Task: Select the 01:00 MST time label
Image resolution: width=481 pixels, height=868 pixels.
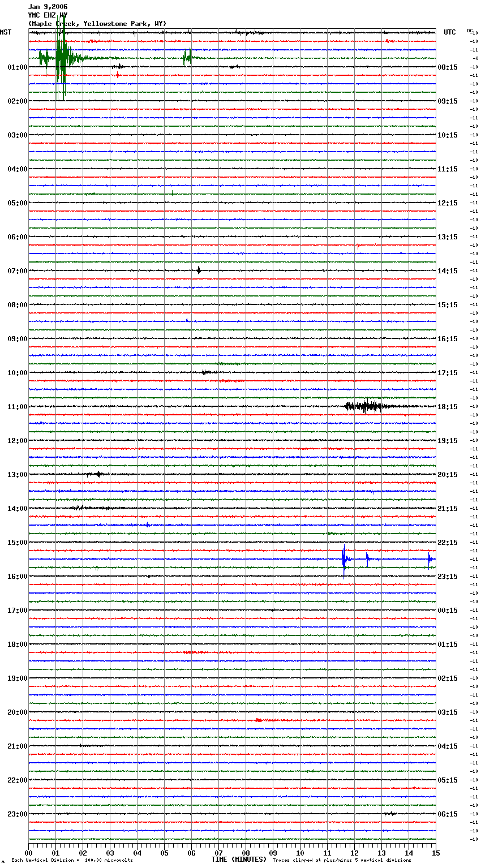Action: pyautogui.click(x=18, y=67)
